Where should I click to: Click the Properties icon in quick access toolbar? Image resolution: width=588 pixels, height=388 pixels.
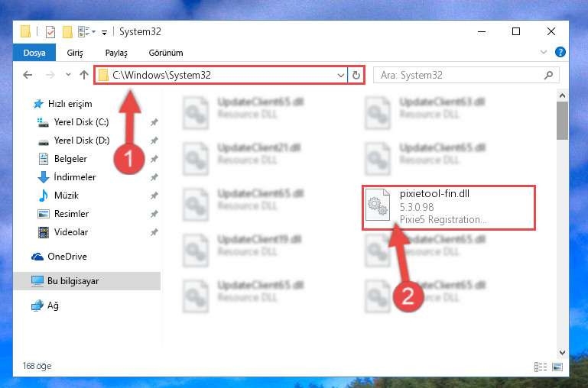coord(50,32)
